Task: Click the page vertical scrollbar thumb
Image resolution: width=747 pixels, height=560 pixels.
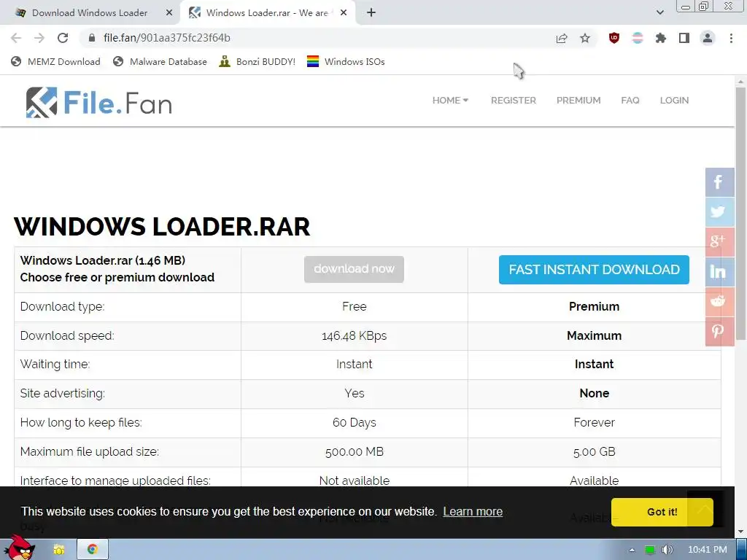Action: pos(740,213)
